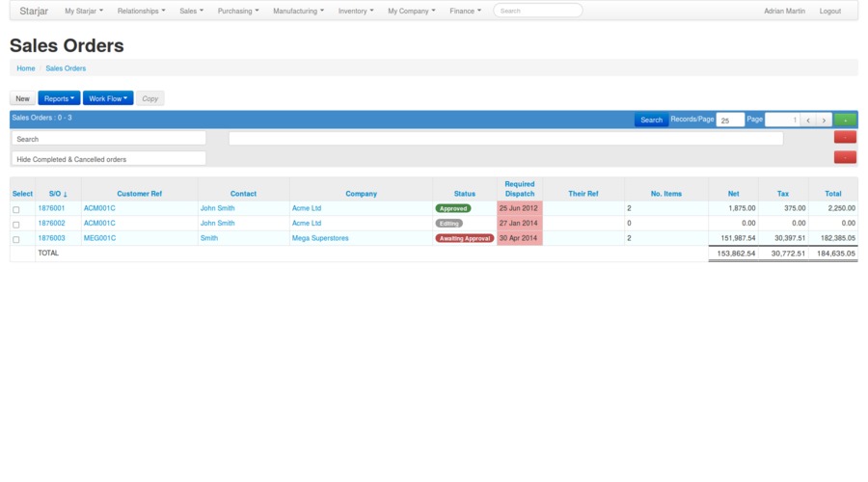Click the Awaiting Approval status badge
This screenshot has width=868, height=482.
(464, 238)
